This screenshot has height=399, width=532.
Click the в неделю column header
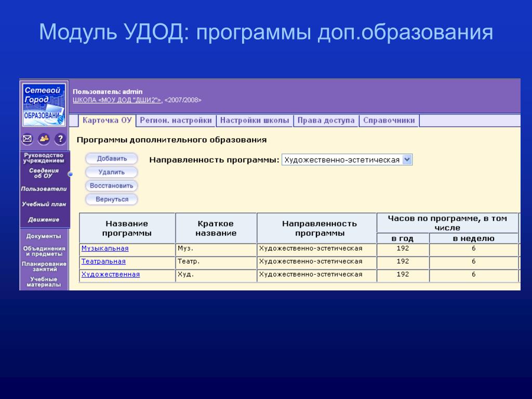click(x=474, y=238)
